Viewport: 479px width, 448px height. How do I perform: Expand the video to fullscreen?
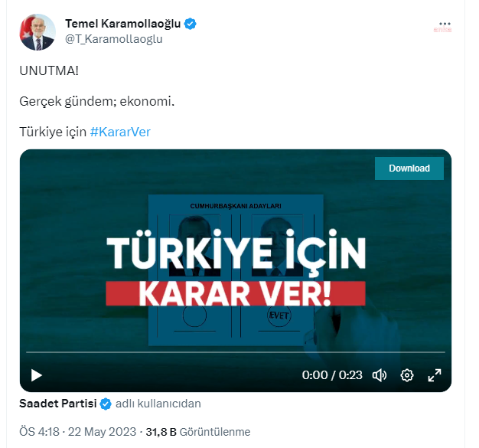click(x=435, y=375)
